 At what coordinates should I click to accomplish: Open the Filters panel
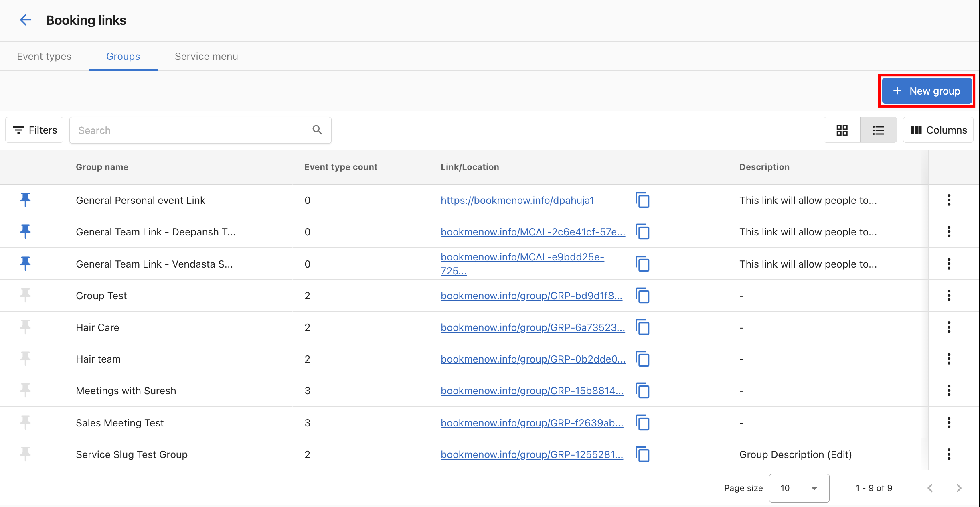pyautogui.click(x=34, y=130)
